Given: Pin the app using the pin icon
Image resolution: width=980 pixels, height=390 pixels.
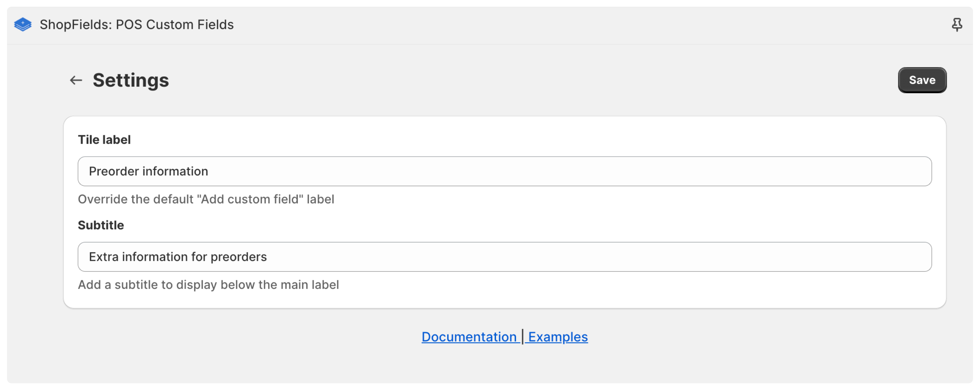Looking at the screenshot, I should click(x=957, y=25).
